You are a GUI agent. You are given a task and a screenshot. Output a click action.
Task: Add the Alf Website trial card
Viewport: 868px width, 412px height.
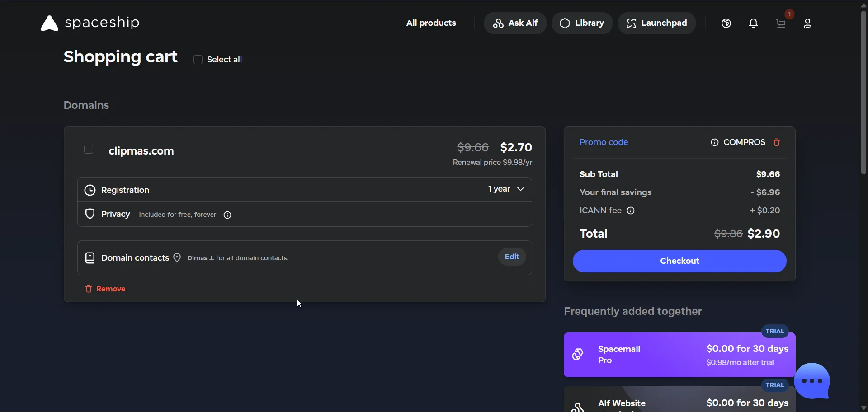pos(679,399)
